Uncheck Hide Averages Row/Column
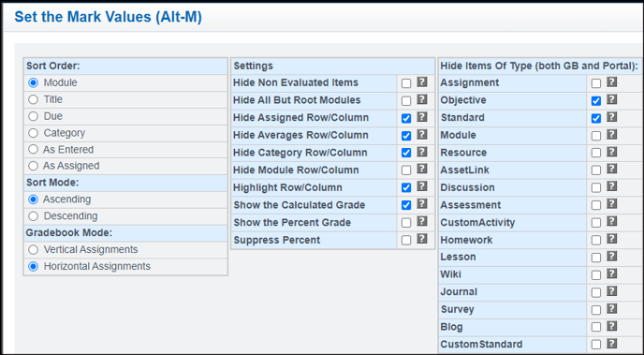Viewport: 644px width, 355px height. point(406,136)
